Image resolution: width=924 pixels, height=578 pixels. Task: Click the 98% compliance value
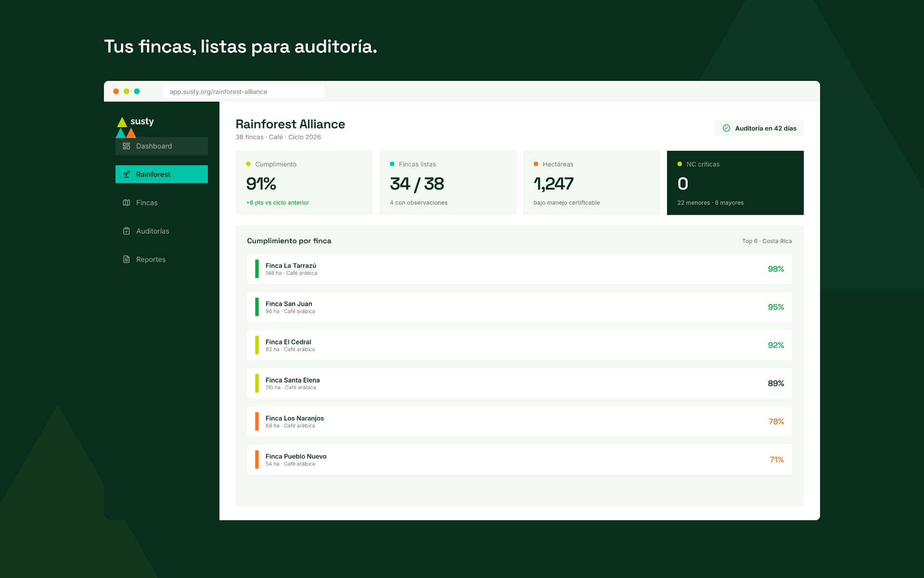coord(776,269)
